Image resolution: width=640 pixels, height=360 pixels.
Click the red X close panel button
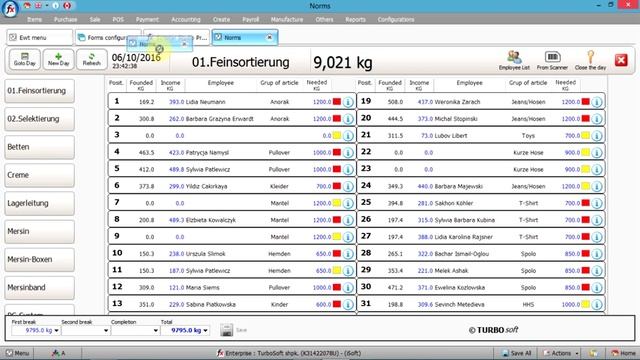(621, 60)
